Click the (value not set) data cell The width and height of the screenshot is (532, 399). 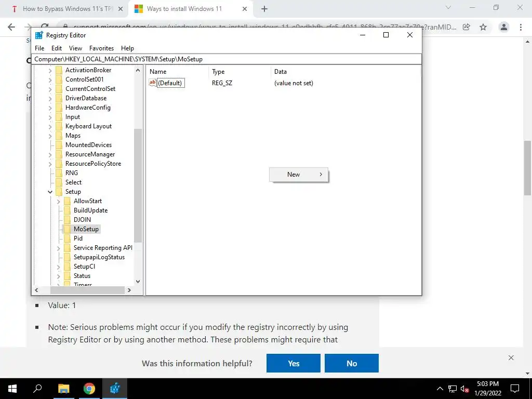coord(294,83)
